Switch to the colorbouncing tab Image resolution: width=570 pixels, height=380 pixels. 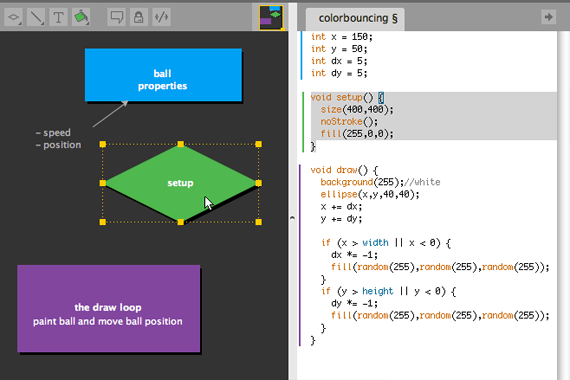click(x=356, y=19)
